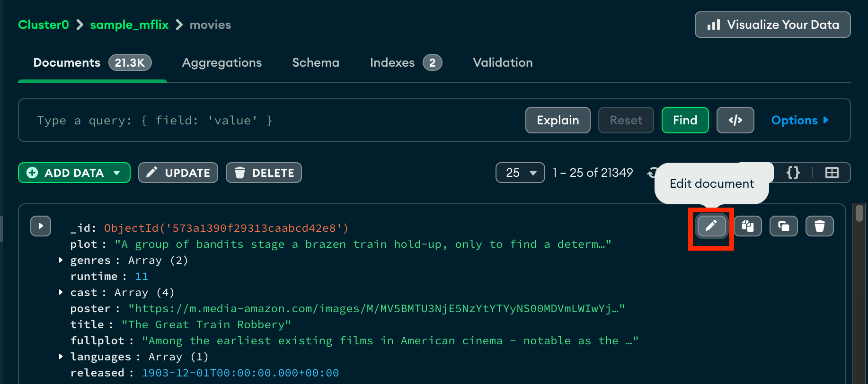Click the Edit document pencil icon
The image size is (868, 384).
tap(711, 226)
